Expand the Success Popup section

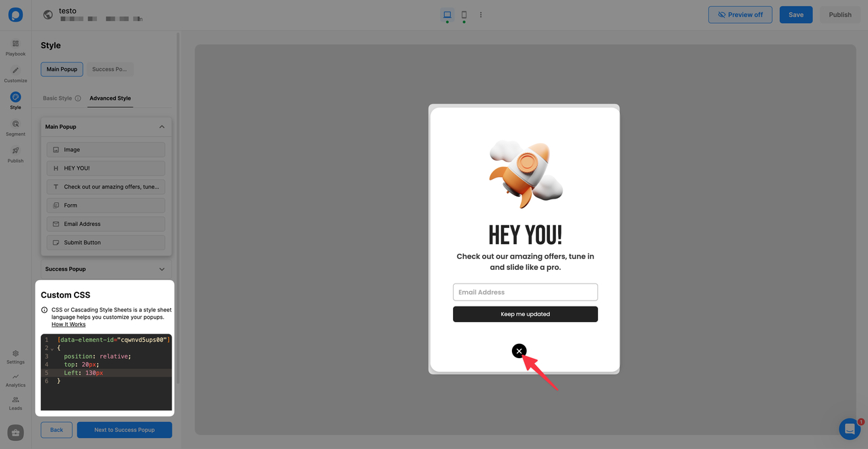161,269
